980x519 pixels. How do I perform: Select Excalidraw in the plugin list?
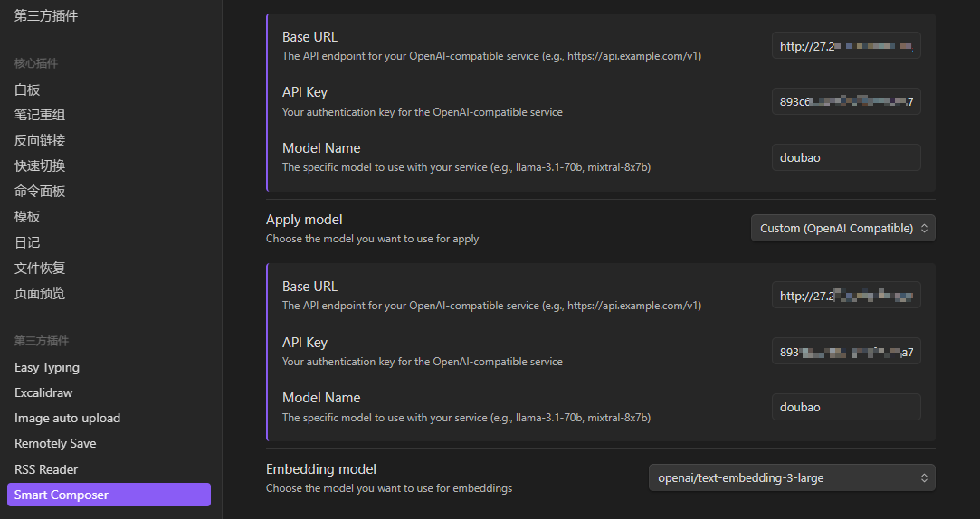pos(43,392)
